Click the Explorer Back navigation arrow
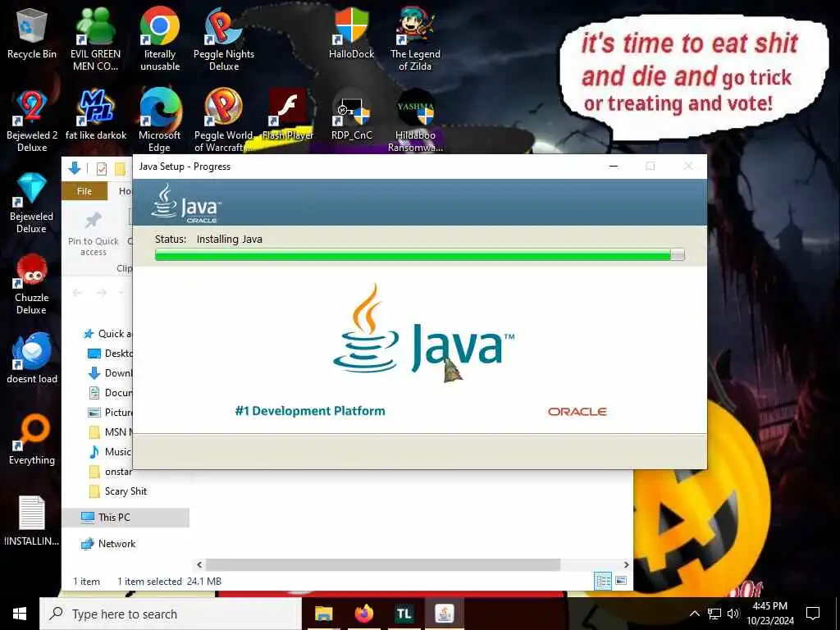 click(77, 293)
